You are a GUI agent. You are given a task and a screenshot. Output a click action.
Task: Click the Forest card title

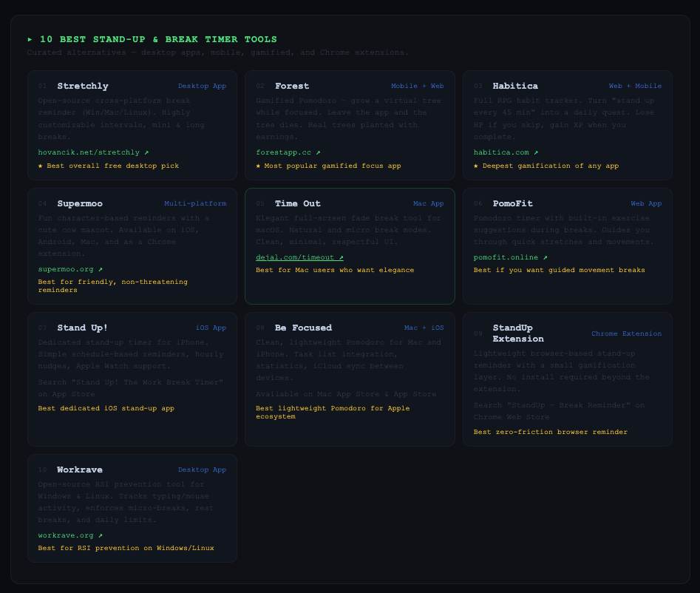click(x=292, y=86)
